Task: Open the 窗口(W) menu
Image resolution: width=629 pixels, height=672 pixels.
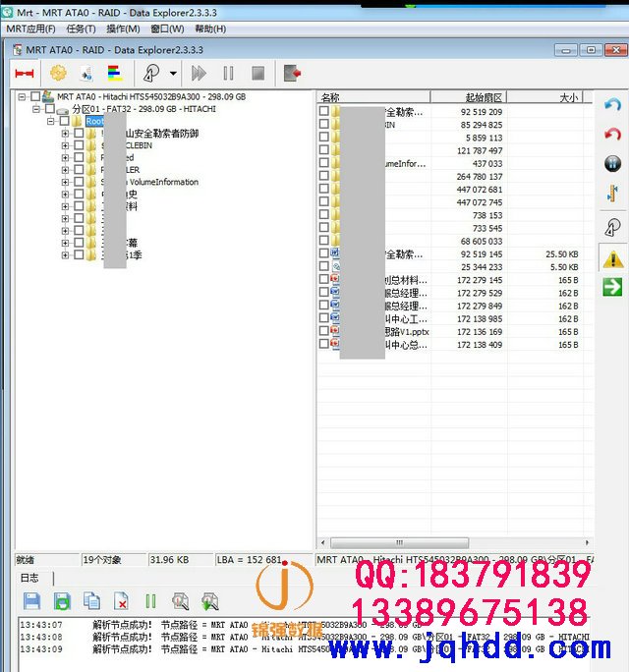Action: (x=167, y=28)
